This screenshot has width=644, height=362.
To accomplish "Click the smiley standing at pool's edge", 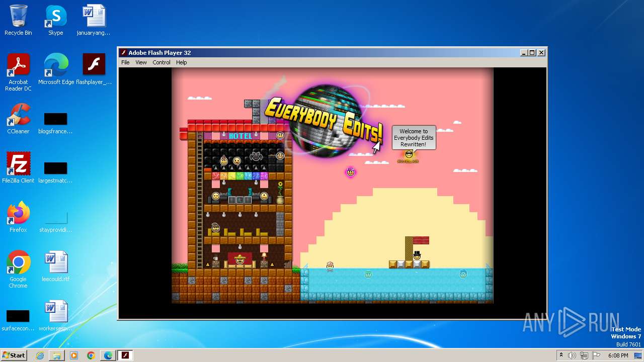I will click(x=330, y=265).
